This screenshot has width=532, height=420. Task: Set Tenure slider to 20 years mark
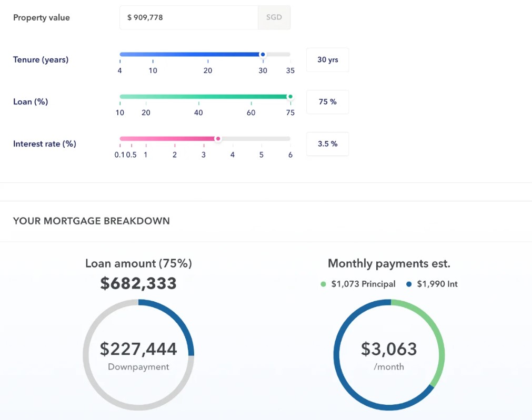pyautogui.click(x=208, y=54)
